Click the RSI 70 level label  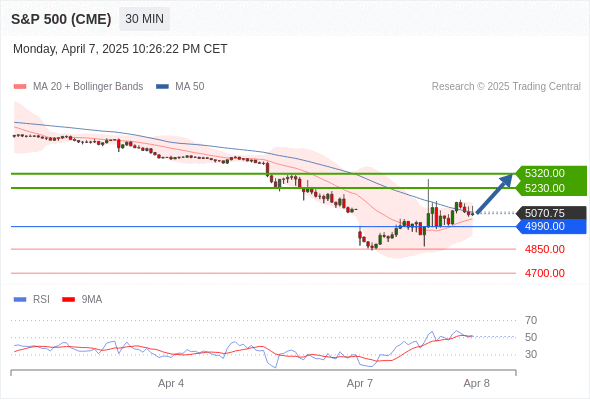click(531, 320)
